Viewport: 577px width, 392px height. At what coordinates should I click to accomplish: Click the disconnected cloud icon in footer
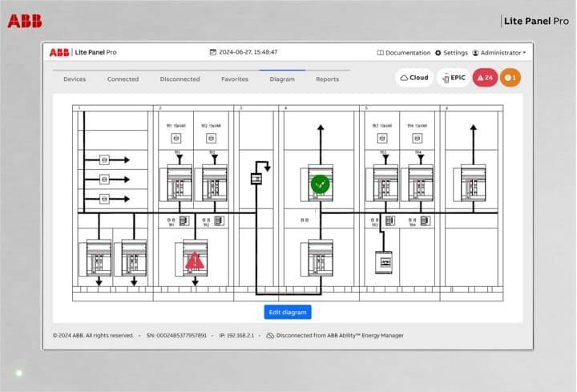click(270, 336)
